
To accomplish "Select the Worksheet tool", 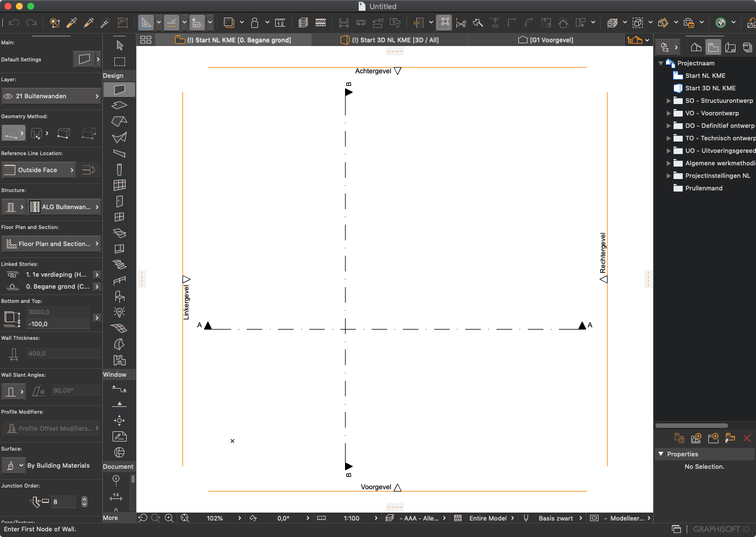I will click(119, 436).
